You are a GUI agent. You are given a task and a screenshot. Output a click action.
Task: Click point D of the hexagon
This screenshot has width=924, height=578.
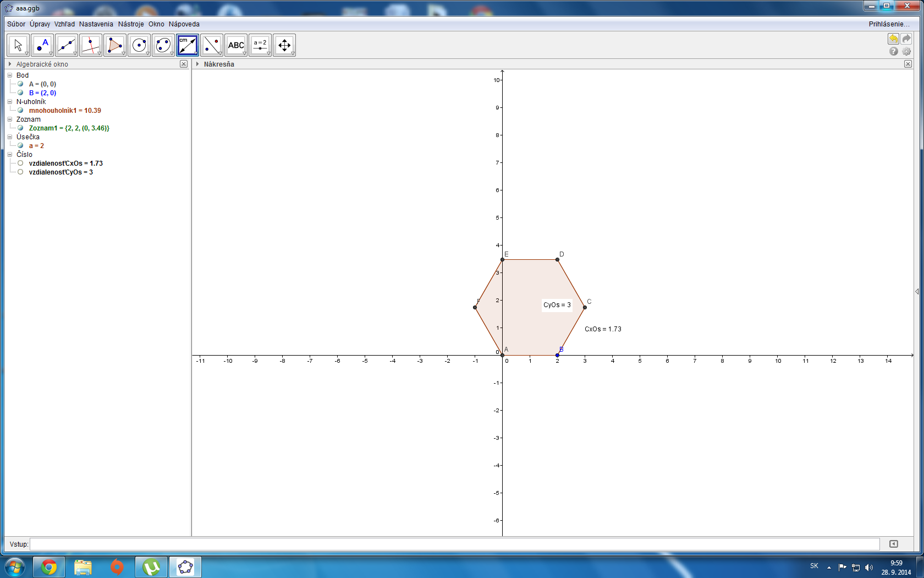[x=557, y=259]
